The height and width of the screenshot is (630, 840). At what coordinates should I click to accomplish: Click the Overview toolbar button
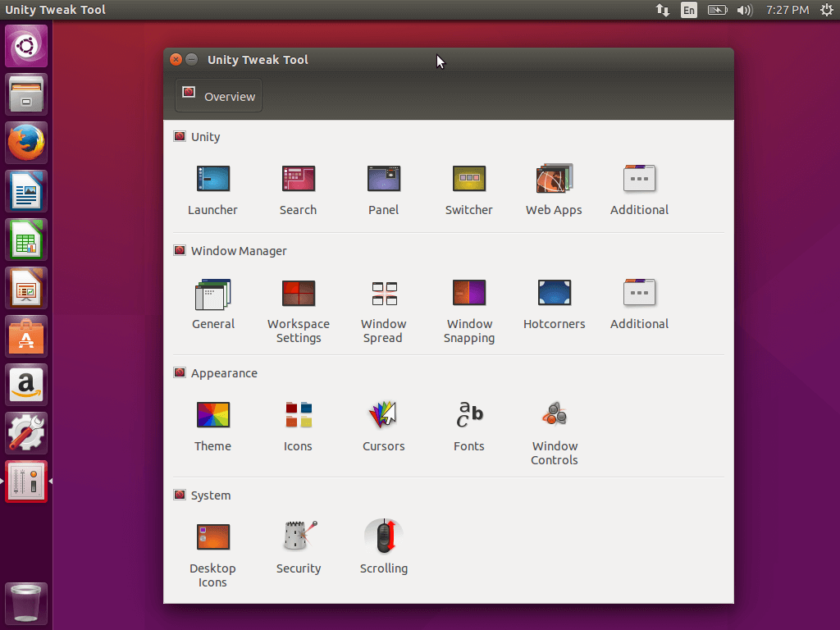pos(218,96)
